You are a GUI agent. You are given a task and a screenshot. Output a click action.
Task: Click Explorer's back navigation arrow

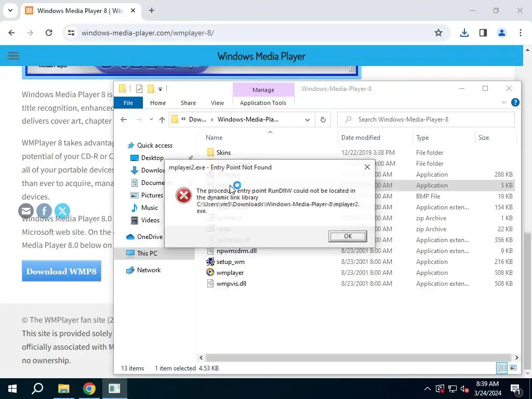click(x=124, y=119)
